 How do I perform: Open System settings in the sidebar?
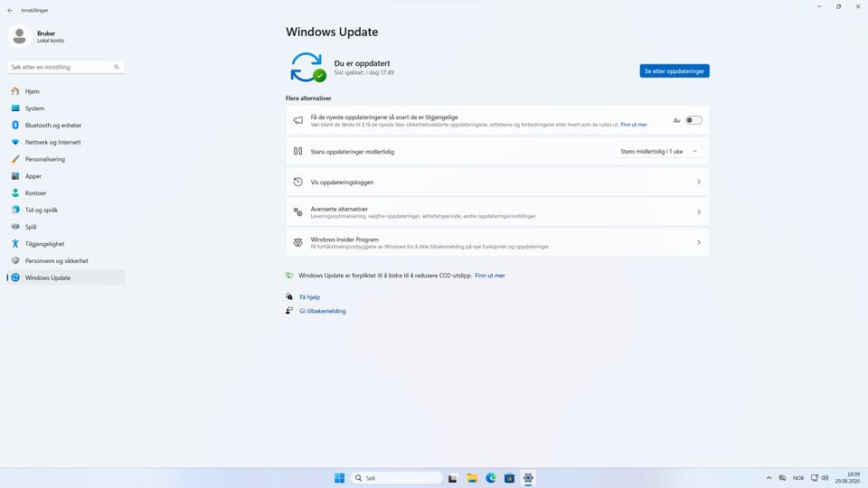[x=65, y=108]
